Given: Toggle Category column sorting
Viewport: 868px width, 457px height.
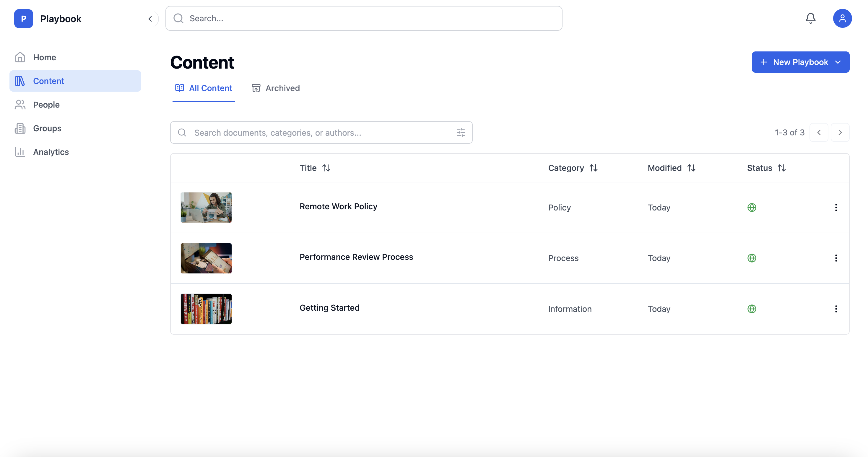Looking at the screenshot, I should (x=594, y=168).
